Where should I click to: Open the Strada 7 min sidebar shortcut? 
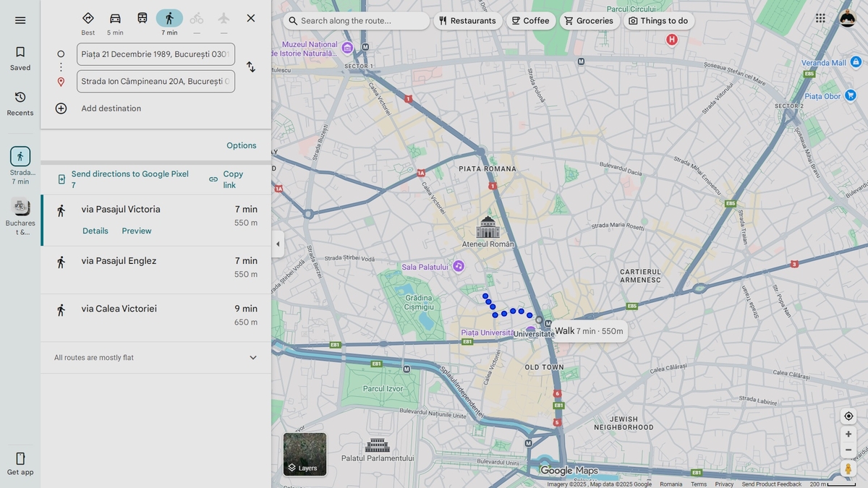coord(20,166)
